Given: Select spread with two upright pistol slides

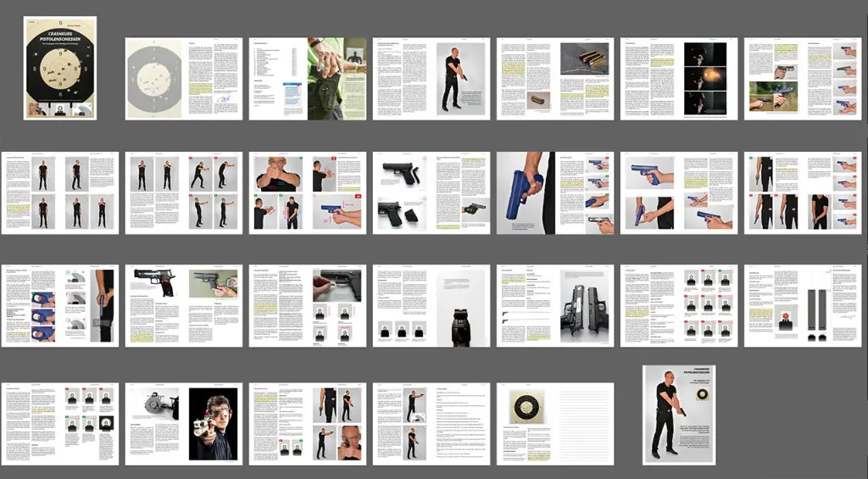Looking at the screenshot, I should tap(555, 306).
